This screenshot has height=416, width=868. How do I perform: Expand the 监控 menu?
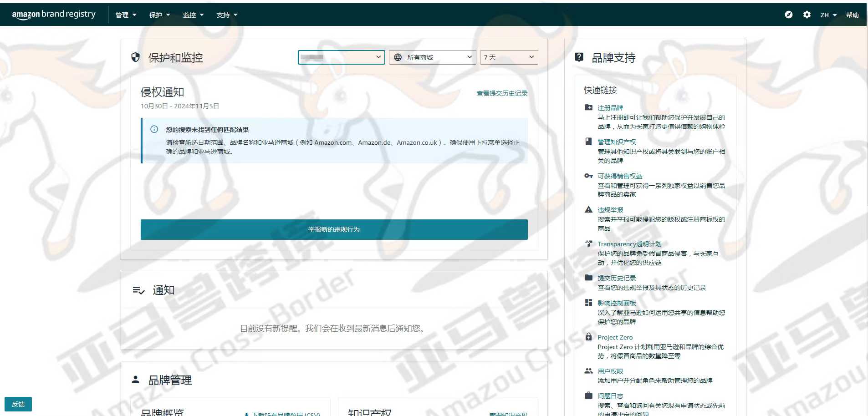click(194, 15)
